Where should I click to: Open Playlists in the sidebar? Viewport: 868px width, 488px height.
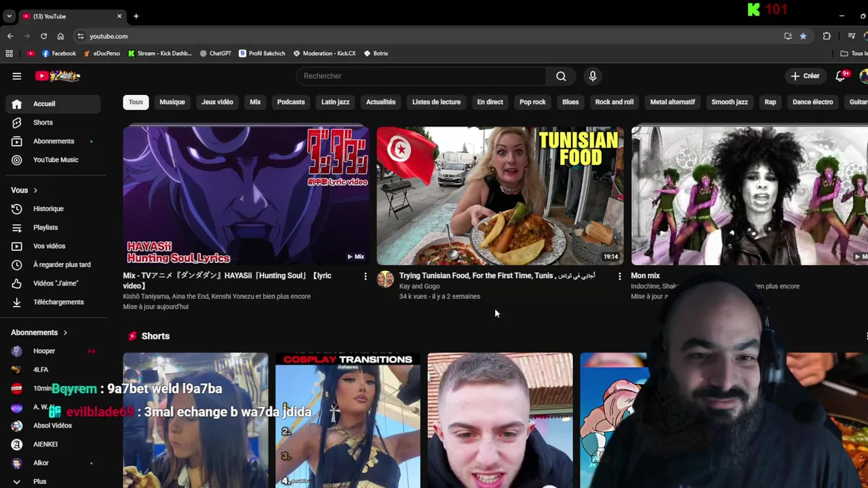pos(54,227)
